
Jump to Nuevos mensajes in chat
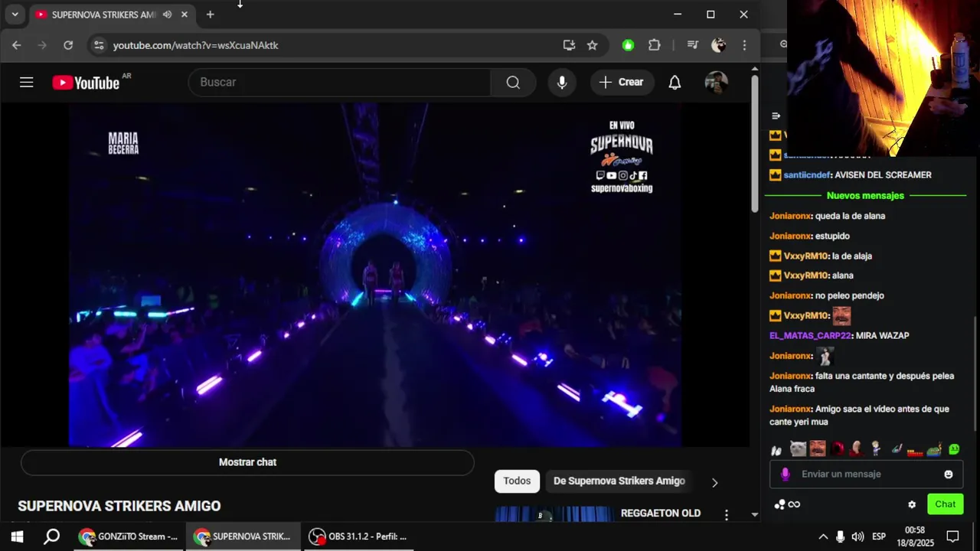865,195
